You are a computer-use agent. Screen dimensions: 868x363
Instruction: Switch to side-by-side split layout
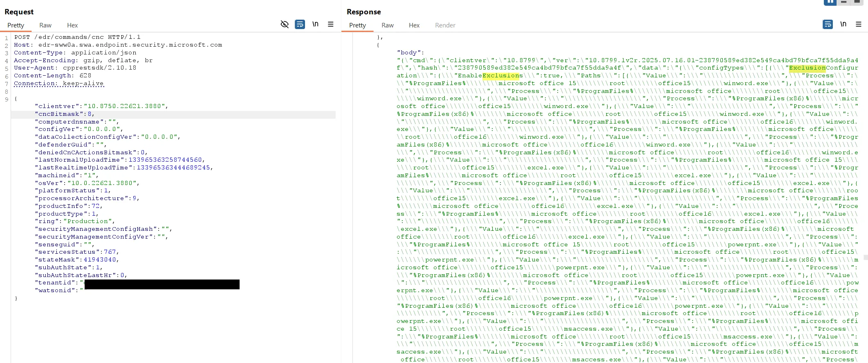pyautogui.click(x=830, y=2)
